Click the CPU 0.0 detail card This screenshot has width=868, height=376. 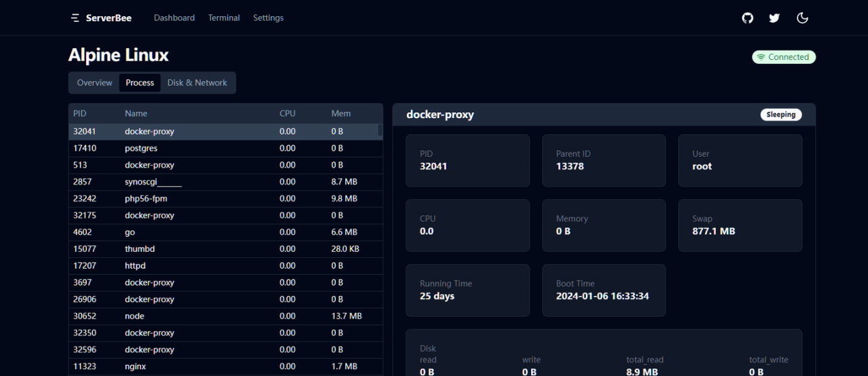468,225
